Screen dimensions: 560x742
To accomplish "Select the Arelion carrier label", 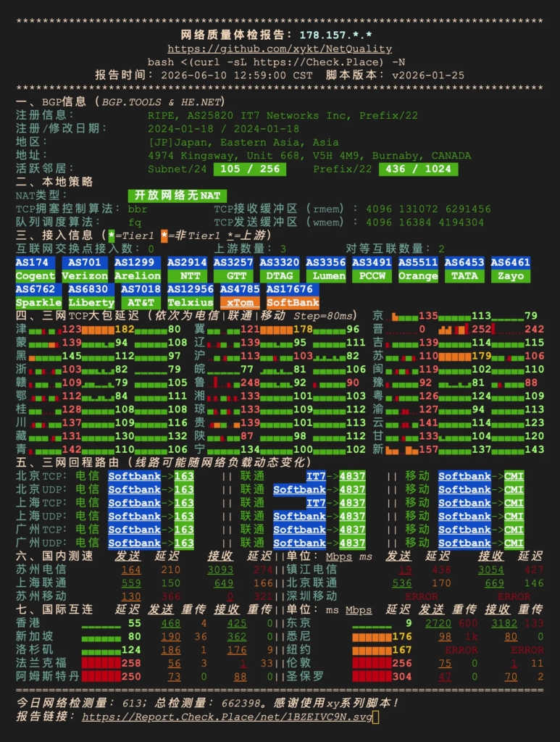I will [138, 276].
